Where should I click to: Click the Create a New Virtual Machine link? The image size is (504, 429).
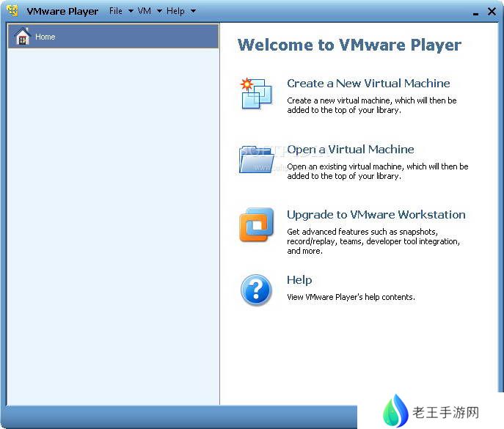coord(368,83)
